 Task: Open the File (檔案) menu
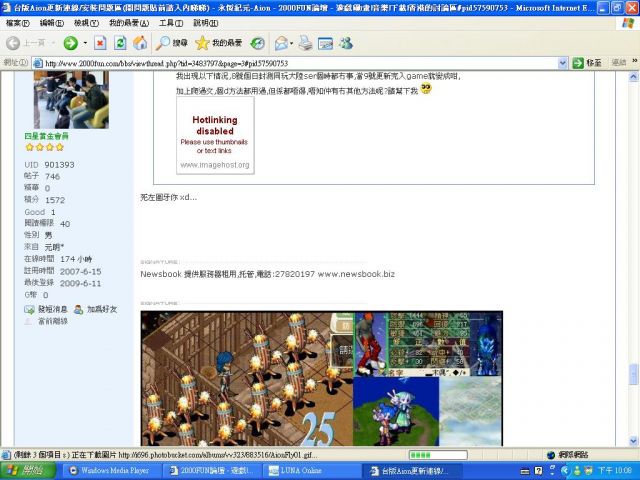18,23
